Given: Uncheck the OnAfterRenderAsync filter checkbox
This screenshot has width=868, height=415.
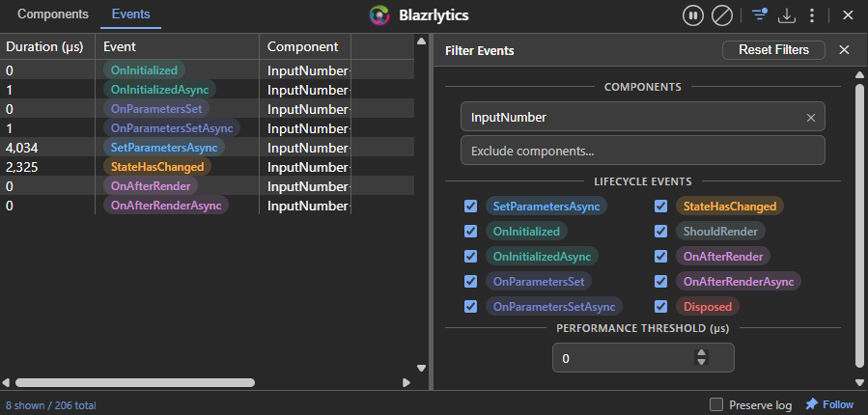Looking at the screenshot, I should tap(660, 281).
